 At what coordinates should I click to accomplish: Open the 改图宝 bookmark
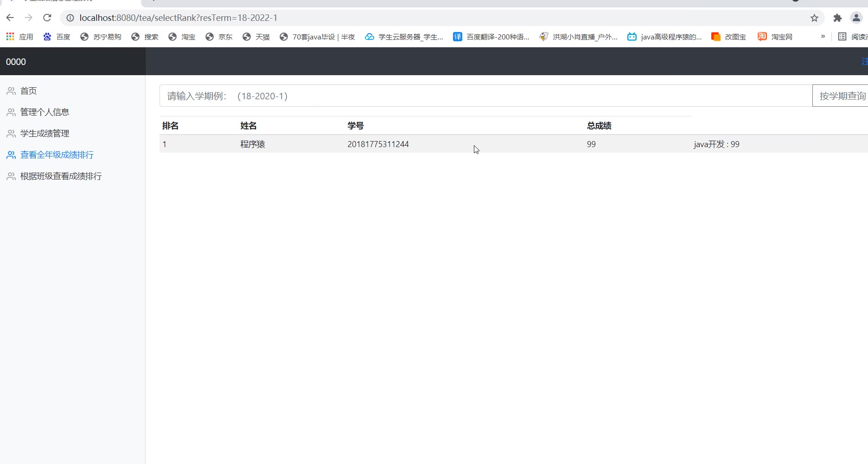coord(728,37)
